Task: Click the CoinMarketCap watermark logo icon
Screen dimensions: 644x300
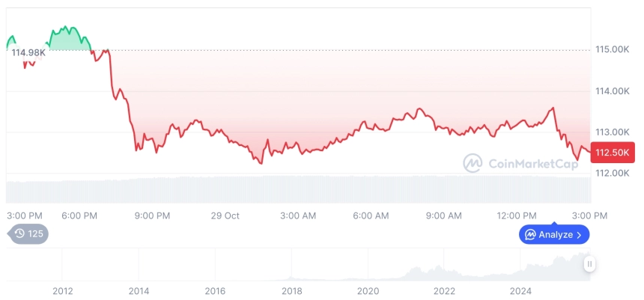Action: click(473, 163)
